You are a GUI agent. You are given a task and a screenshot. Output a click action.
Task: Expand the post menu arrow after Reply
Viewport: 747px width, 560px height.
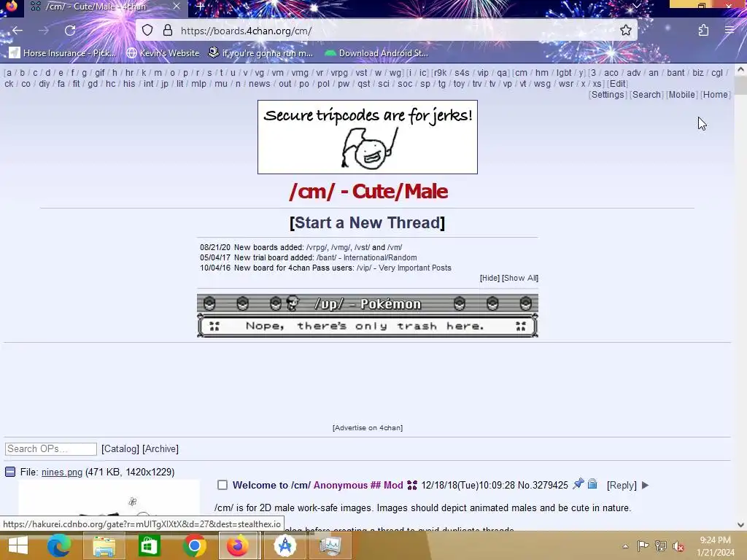pos(645,485)
